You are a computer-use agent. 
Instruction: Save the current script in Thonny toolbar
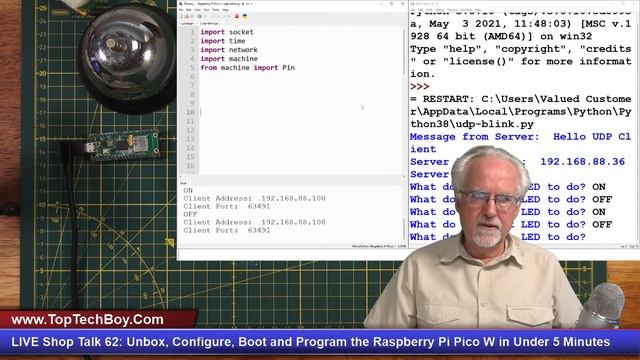click(192, 16)
